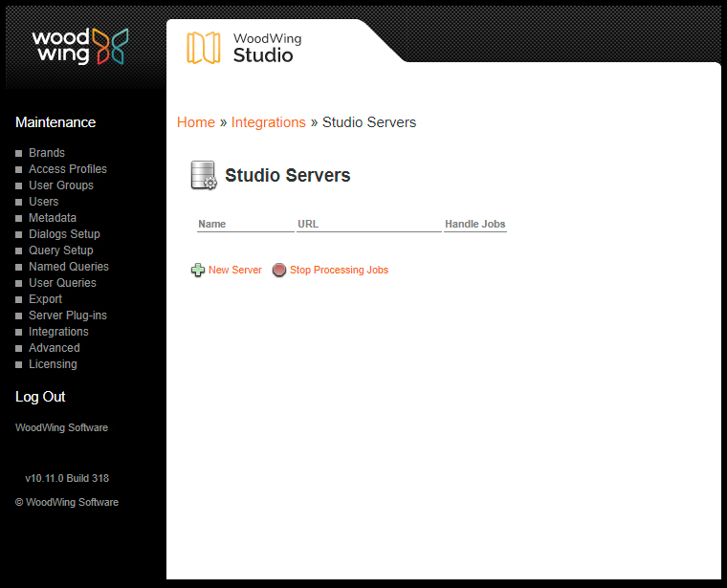The width and height of the screenshot is (727, 588).
Task: Open Access Profiles in the sidebar
Action: point(68,169)
